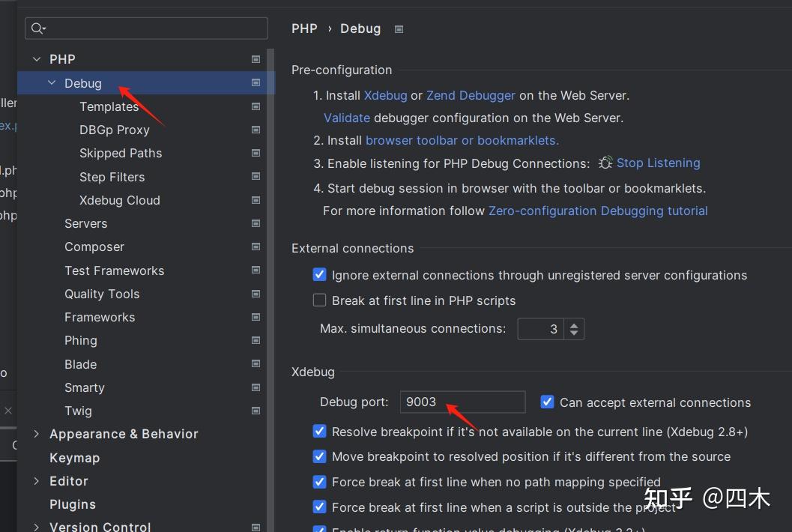Viewport: 792px width, 532px height.
Task: Click the monitor icon beside PHP
Action: click(256, 58)
